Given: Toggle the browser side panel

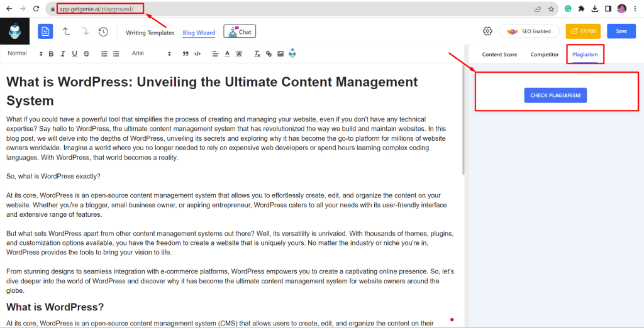Looking at the screenshot, I should (608, 9).
